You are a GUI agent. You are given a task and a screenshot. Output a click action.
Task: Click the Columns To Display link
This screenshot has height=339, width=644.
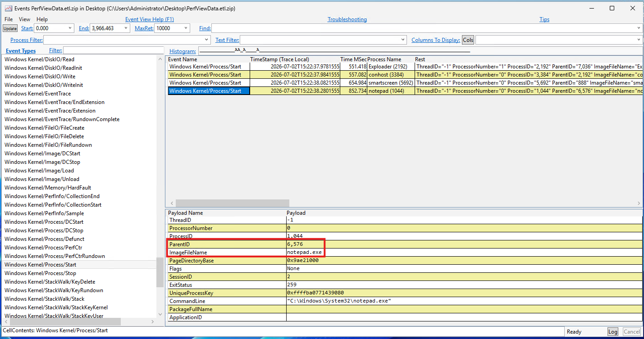coord(436,40)
